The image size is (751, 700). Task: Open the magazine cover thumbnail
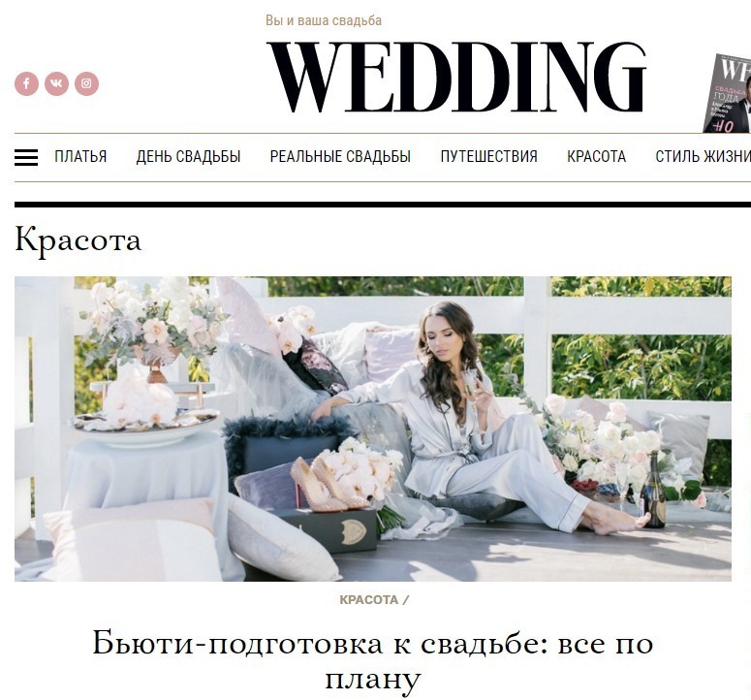click(727, 93)
